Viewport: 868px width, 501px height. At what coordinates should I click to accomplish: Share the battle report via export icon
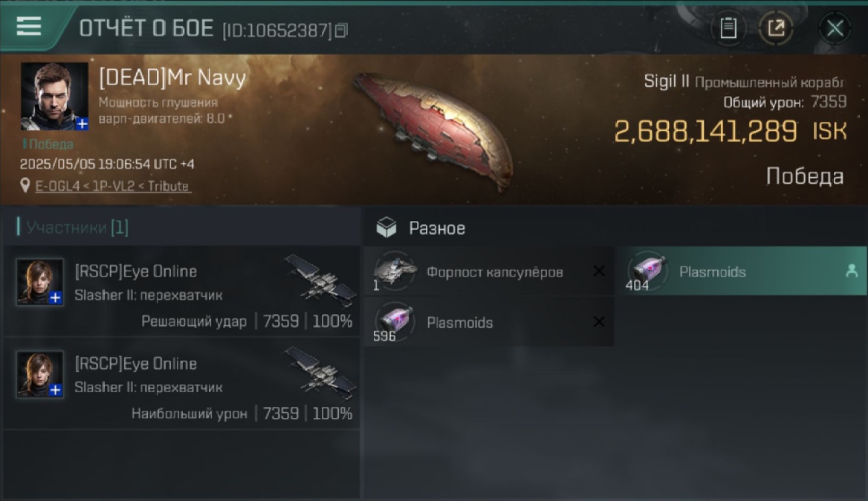click(776, 29)
